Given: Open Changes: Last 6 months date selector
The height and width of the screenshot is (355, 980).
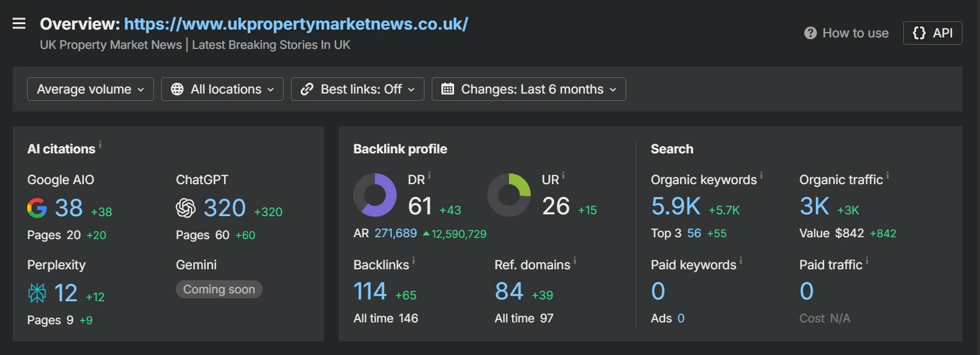Looking at the screenshot, I should pyautogui.click(x=528, y=89).
